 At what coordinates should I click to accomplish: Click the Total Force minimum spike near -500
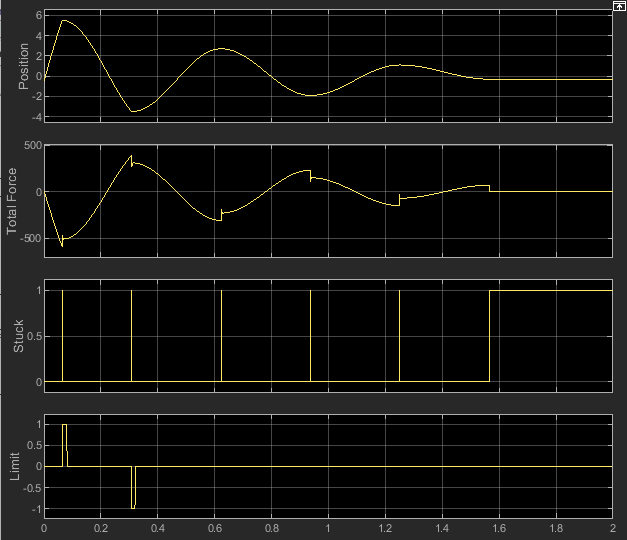[62, 244]
